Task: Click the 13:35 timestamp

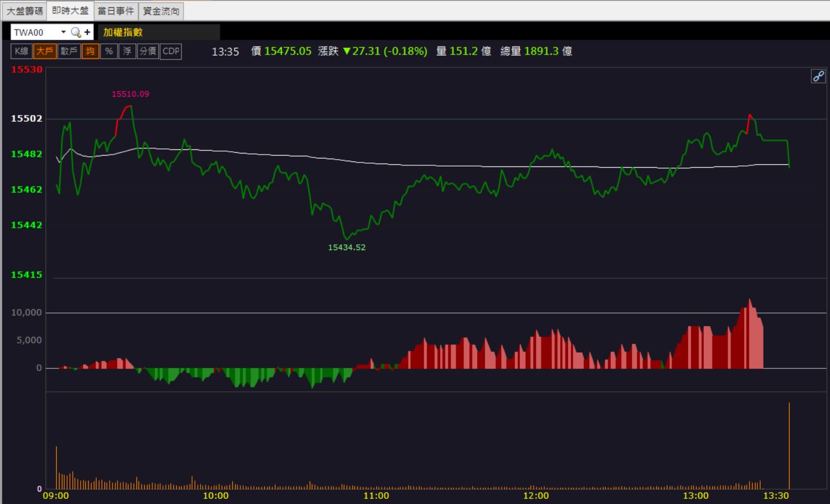Action: [x=226, y=52]
